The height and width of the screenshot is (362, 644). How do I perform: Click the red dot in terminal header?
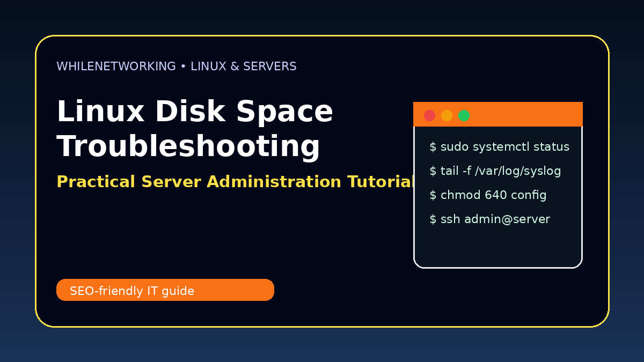tap(429, 115)
